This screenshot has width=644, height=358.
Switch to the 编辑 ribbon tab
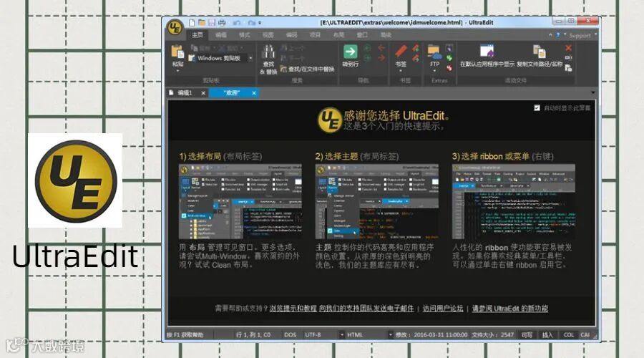coord(221,35)
